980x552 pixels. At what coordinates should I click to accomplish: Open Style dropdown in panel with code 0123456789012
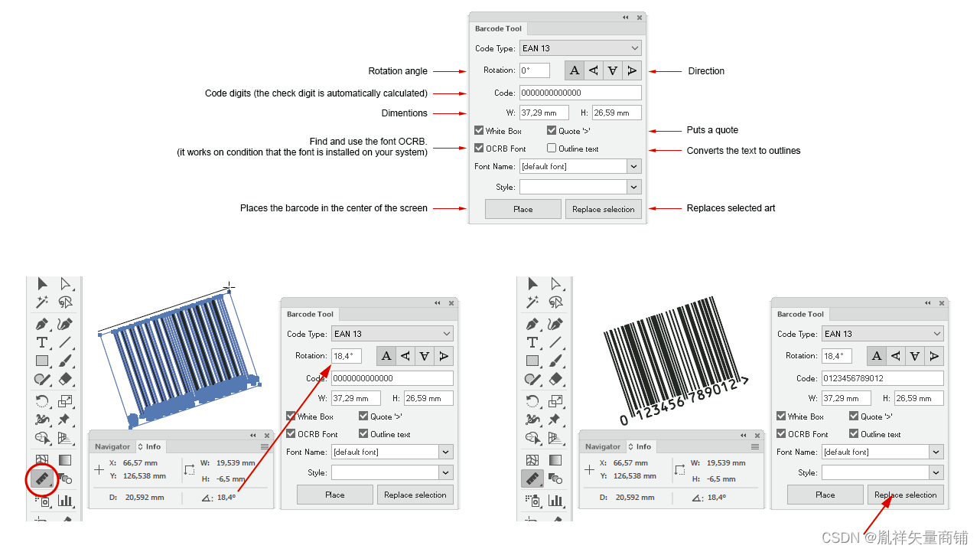pyautogui.click(x=936, y=472)
